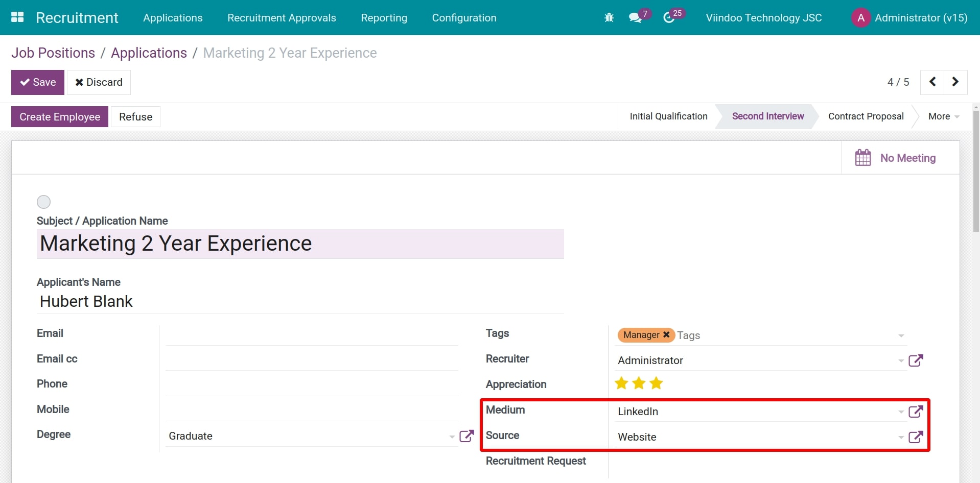Viewport: 980px width, 483px height.
Task: Expand the Tags dropdown
Action: (x=900, y=335)
